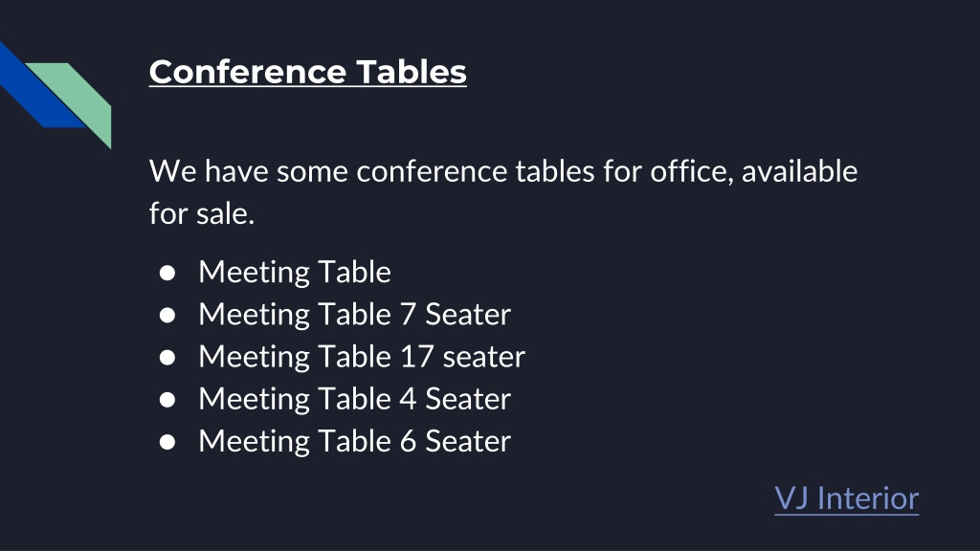This screenshot has width=980, height=551.
Task: Click the 'for sale.' text line
Action: [202, 213]
